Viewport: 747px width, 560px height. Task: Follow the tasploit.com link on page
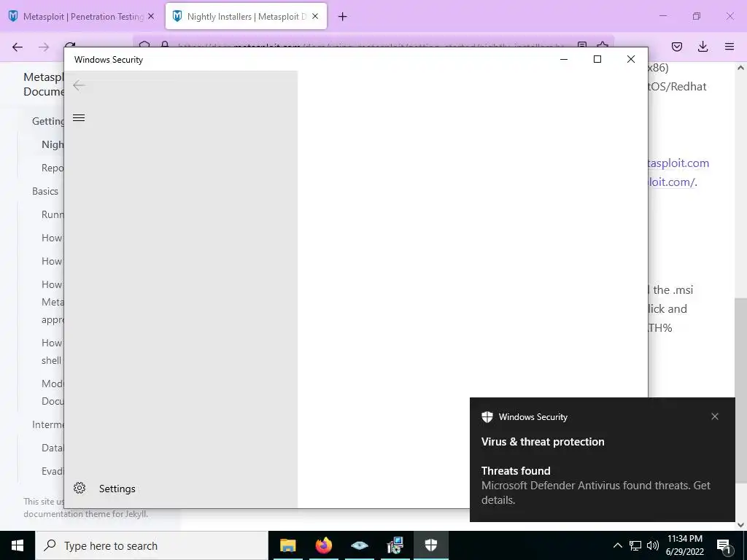click(x=679, y=163)
